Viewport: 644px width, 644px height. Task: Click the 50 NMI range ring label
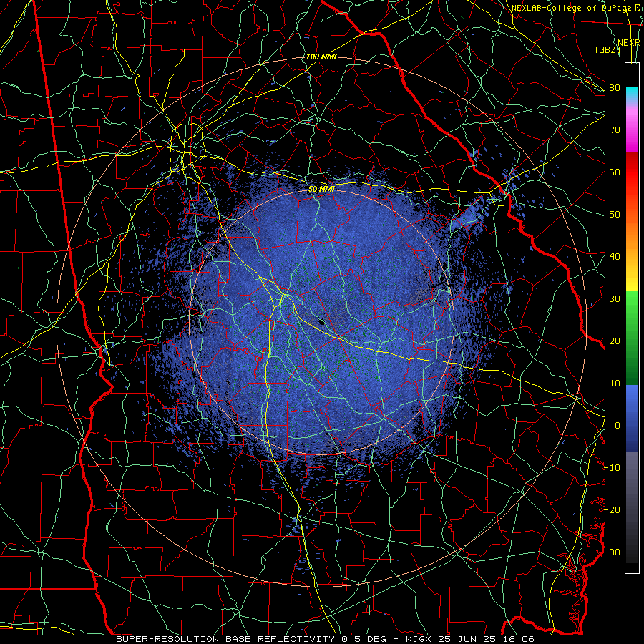point(321,189)
